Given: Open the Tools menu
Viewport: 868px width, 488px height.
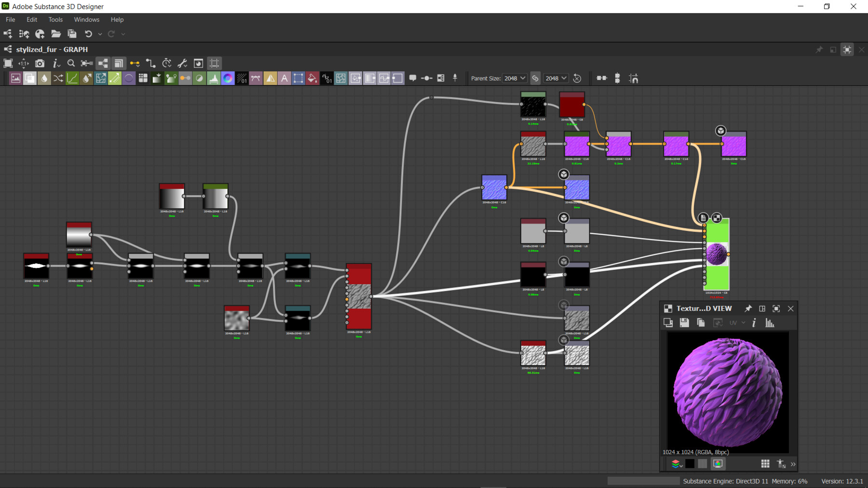Looking at the screenshot, I should [x=55, y=19].
